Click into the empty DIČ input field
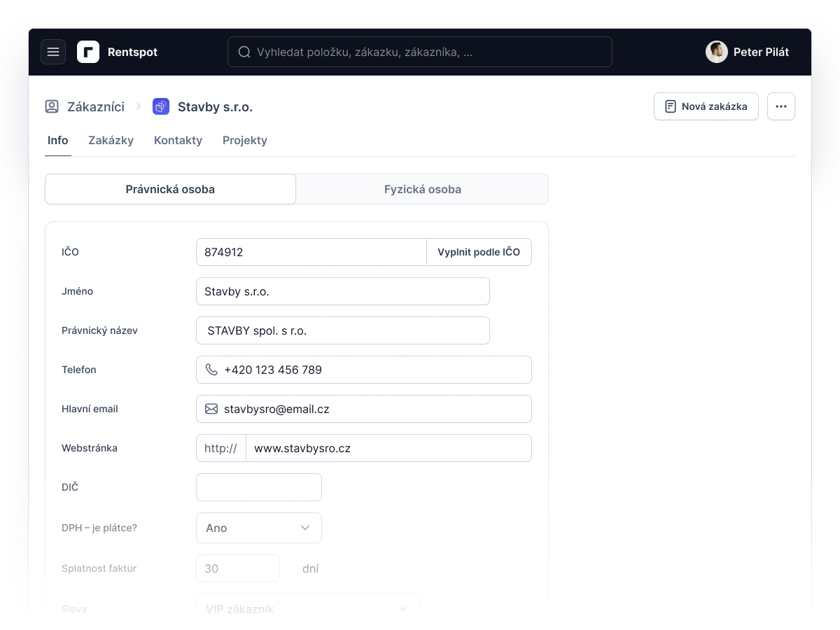840x630 pixels. (x=259, y=487)
